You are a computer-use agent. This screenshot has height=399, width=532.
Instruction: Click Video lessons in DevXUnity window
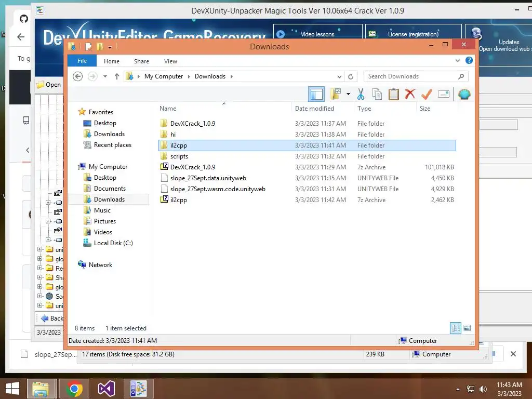click(x=317, y=34)
